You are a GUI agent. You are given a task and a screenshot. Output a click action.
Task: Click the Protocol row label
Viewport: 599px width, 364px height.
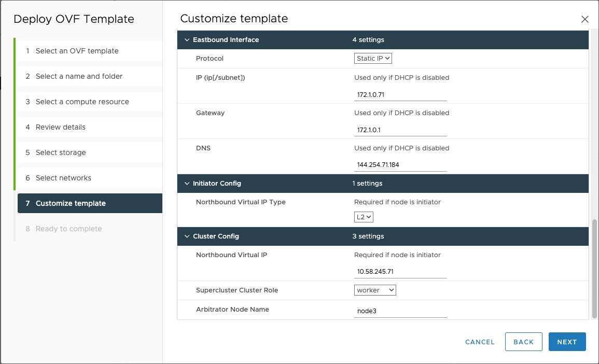point(210,59)
